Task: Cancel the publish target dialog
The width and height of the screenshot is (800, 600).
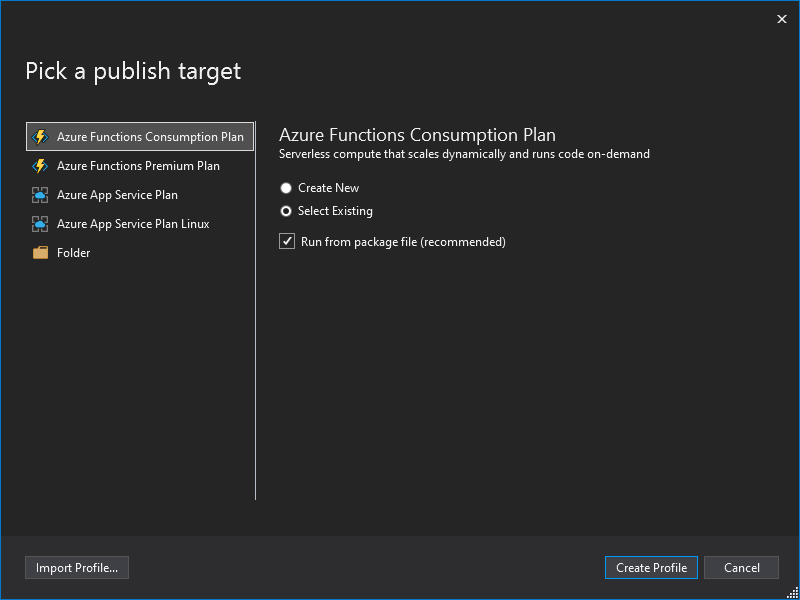Action: 741,568
